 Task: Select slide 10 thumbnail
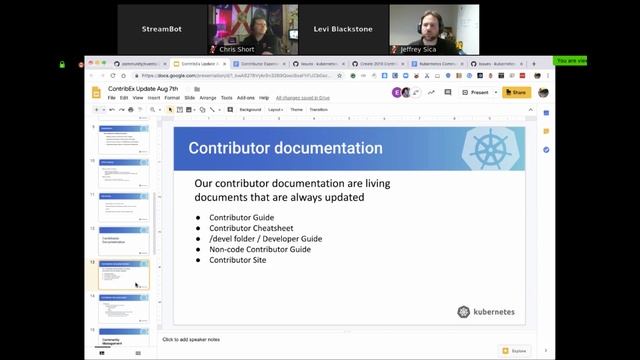click(x=124, y=173)
